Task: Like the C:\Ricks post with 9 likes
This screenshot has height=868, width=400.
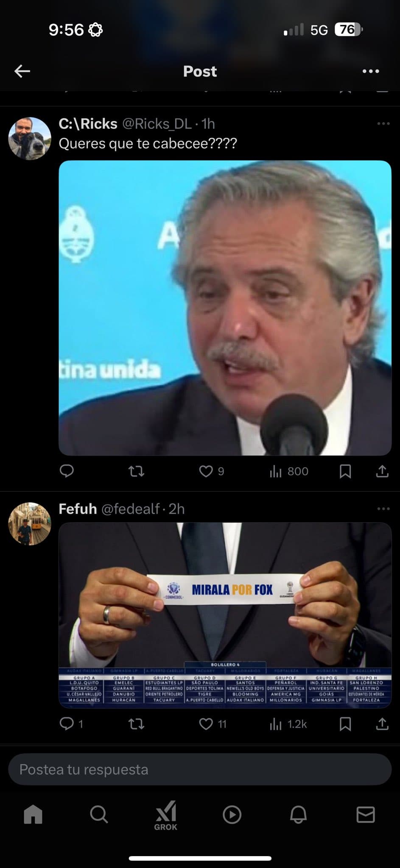Action: click(x=211, y=471)
